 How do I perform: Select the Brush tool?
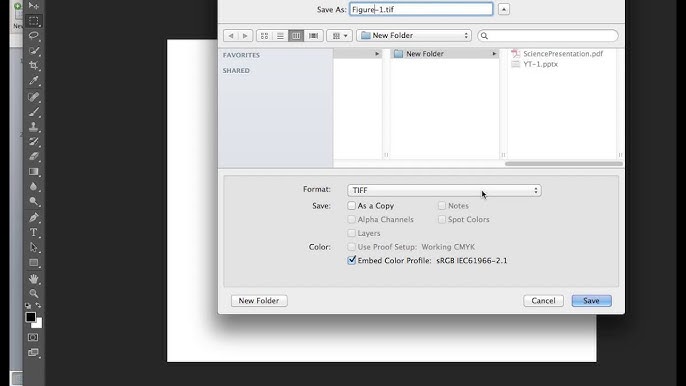pyautogui.click(x=34, y=112)
